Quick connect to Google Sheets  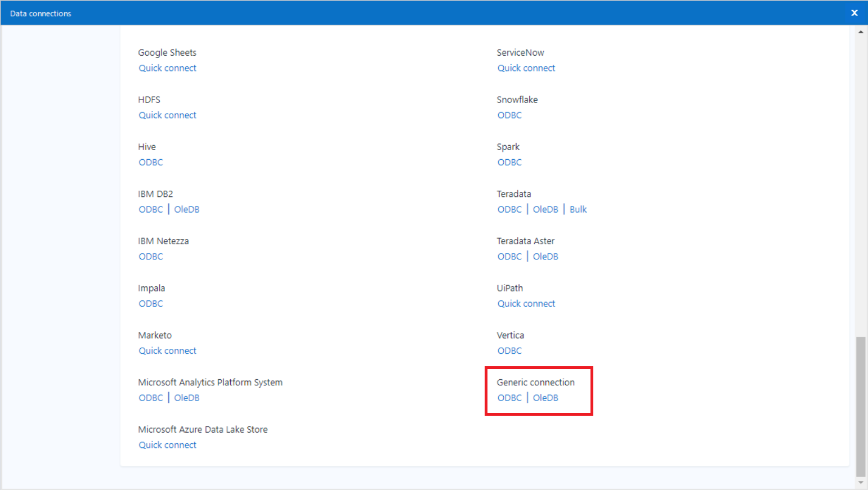click(167, 68)
